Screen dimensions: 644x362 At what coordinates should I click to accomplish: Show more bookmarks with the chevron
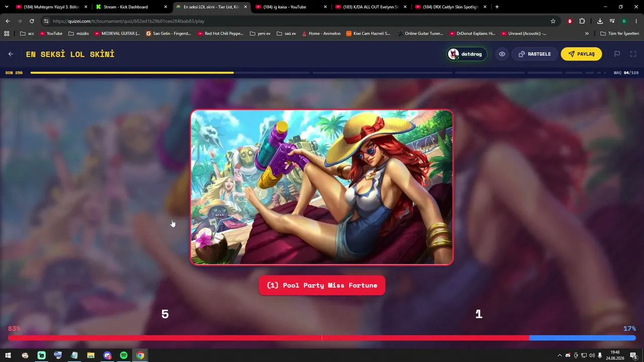pyautogui.click(x=587, y=33)
